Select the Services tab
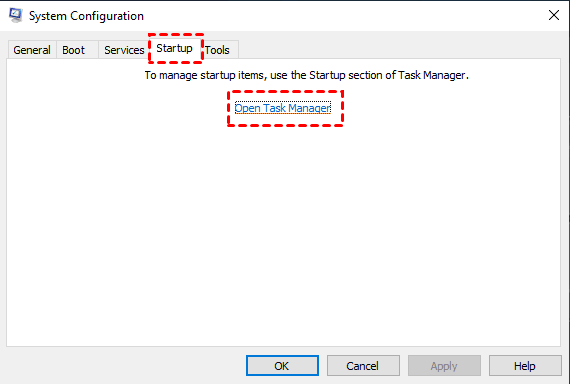Image resolution: width=570 pixels, height=384 pixels. click(124, 50)
